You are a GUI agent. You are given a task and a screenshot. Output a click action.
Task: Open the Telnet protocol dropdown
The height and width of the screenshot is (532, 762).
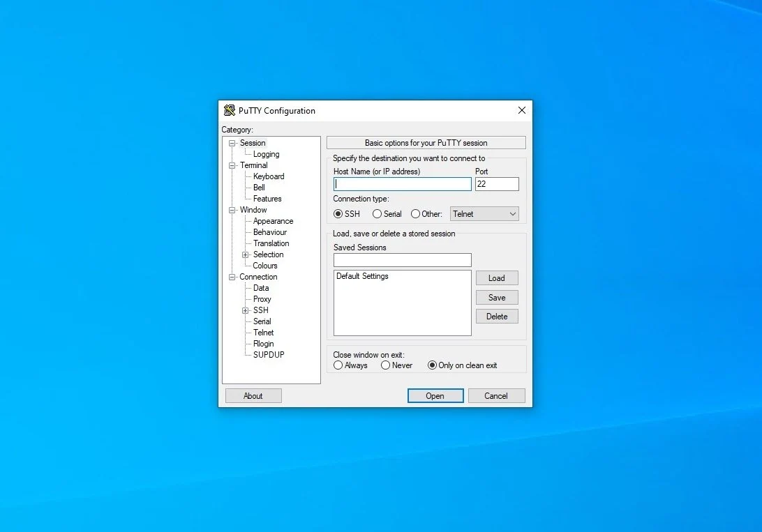pos(484,214)
